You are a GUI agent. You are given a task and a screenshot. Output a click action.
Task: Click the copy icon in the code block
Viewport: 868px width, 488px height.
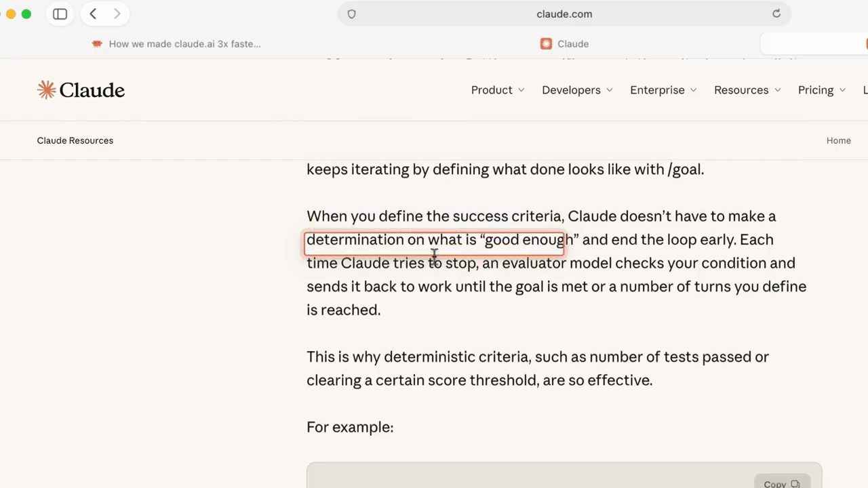point(795,484)
